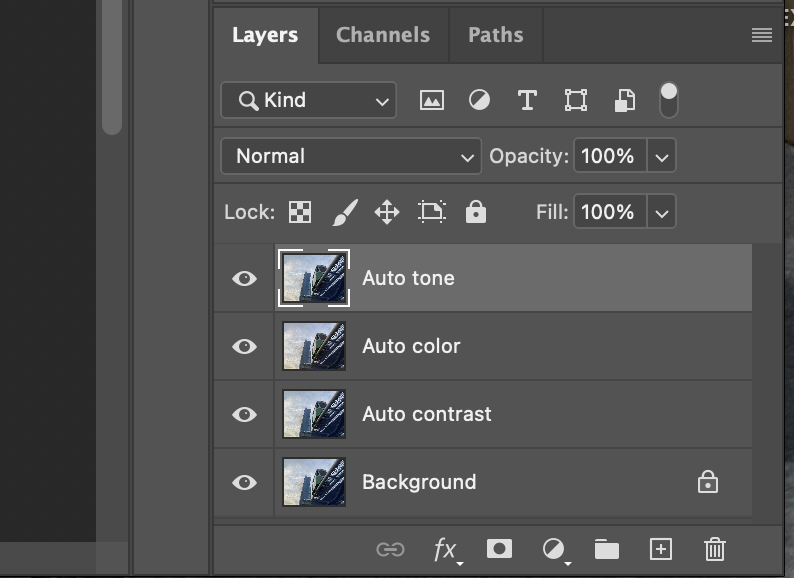The height and width of the screenshot is (578, 794).
Task: Hide the Auto contrast layer
Action: 244,414
